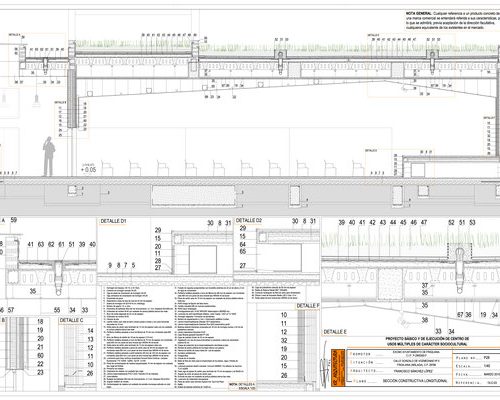Select the roof drain in the Detalle E enlargement
This screenshot has height=400, width=500.
click(x=460, y=270)
